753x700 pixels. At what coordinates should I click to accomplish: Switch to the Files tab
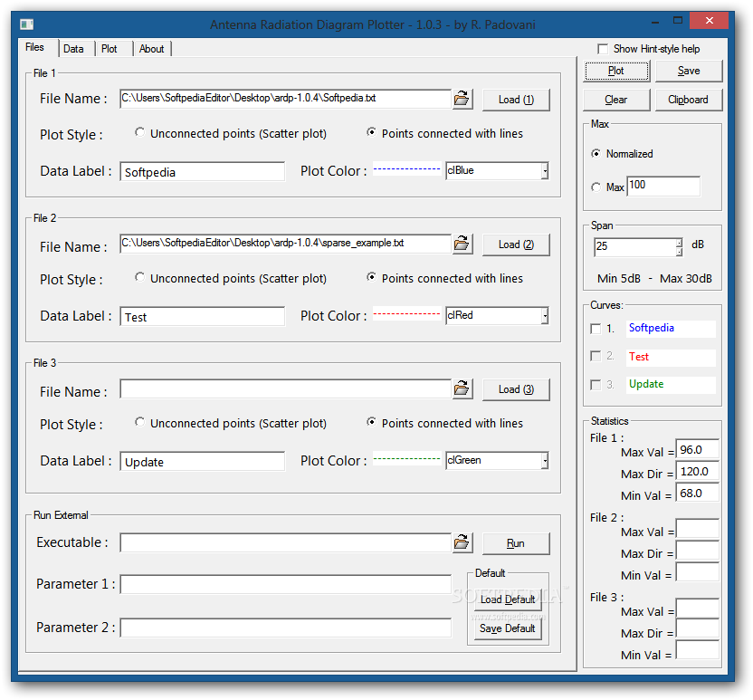click(x=34, y=47)
